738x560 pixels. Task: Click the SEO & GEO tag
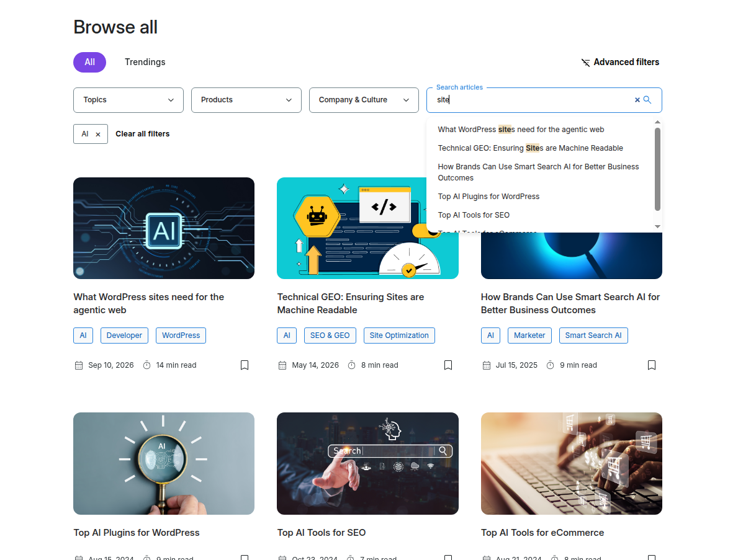pyautogui.click(x=330, y=336)
